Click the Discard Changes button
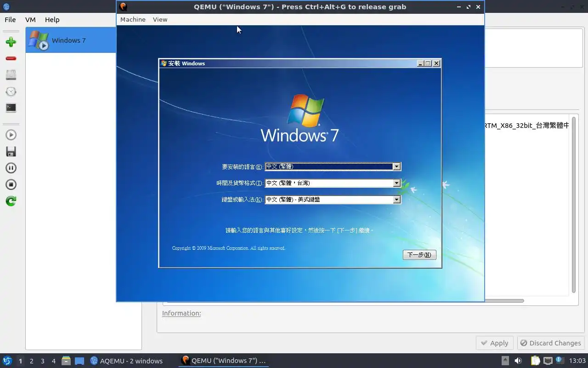 (551, 343)
